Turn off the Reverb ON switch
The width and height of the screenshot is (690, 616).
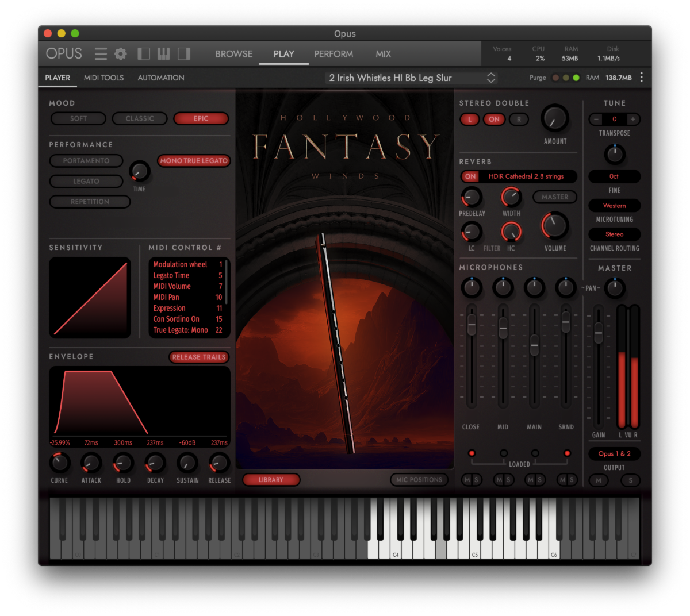pyautogui.click(x=470, y=176)
